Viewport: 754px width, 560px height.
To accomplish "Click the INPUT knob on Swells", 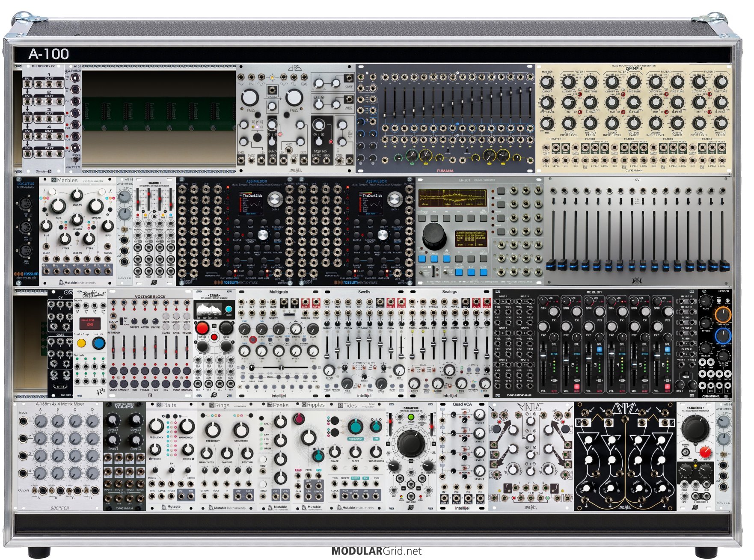I will pos(329,370).
